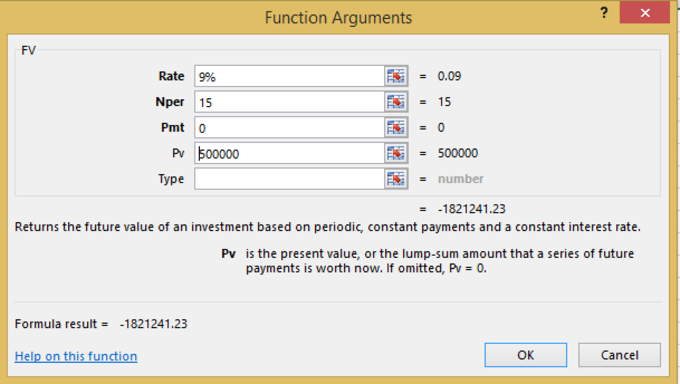Close the Function Arguments dialog
The width and height of the screenshot is (680, 384).
pyautogui.click(x=645, y=13)
